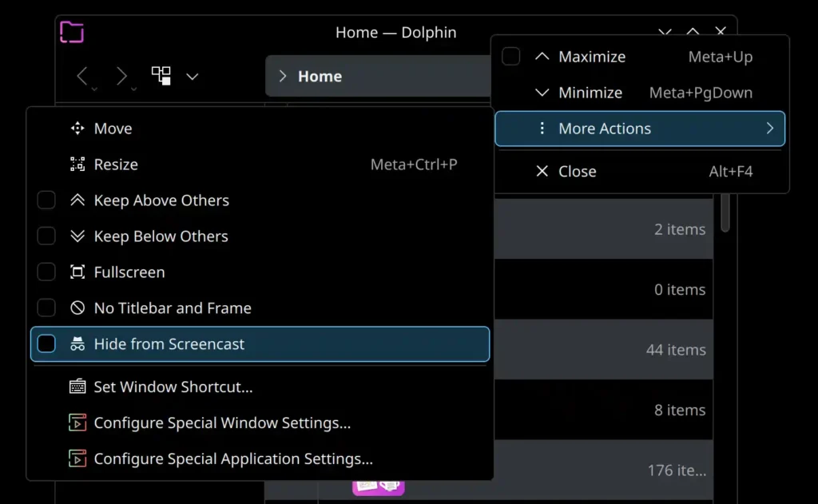This screenshot has height=504, width=818.
Task: Open Configure Special Application Settings
Action: pyautogui.click(x=232, y=458)
